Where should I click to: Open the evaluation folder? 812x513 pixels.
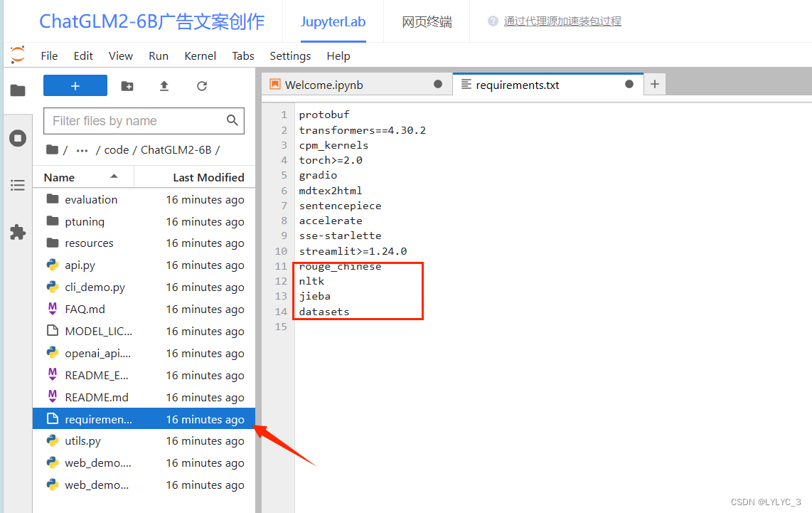click(x=144, y=199)
